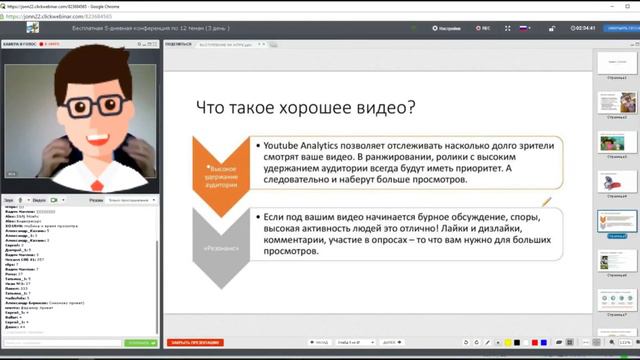
Task: Click the slide title Что такое хорошее видео?
Action: 305,107
